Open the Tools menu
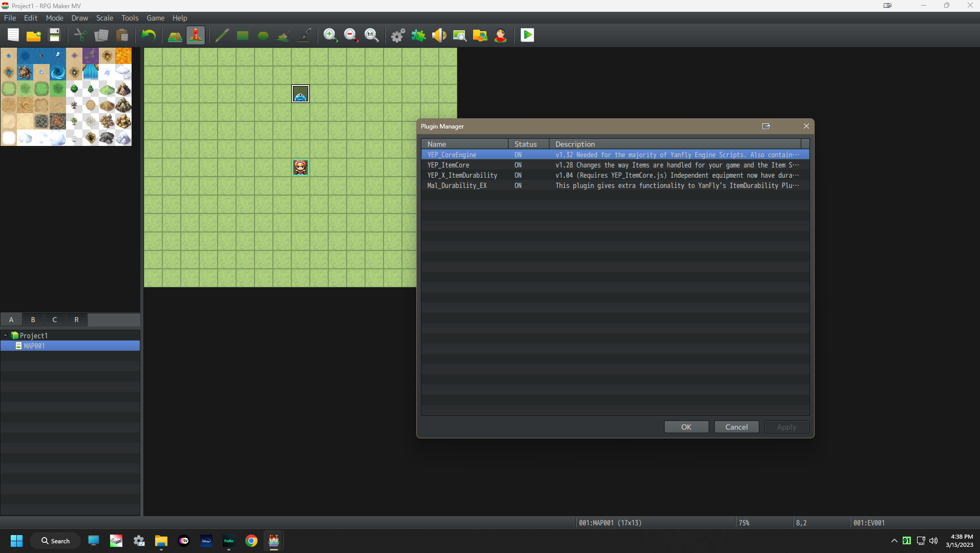980x553 pixels. pyautogui.click(x=130, y=18)
